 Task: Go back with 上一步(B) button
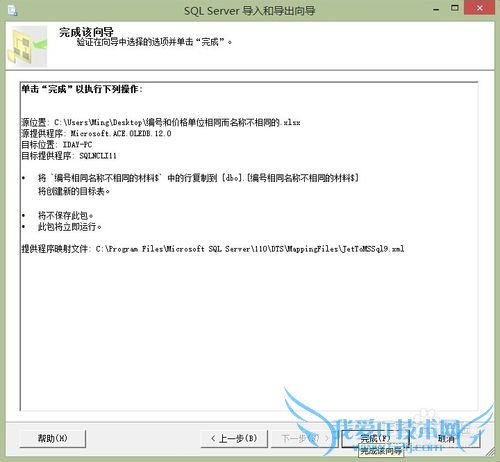tap(234, 439)
